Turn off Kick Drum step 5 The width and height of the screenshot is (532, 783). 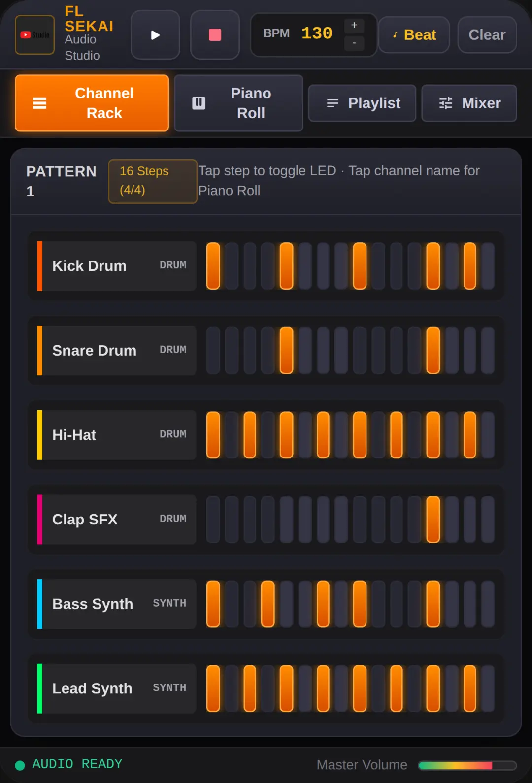pyautogui.click(x=287, y=266)
